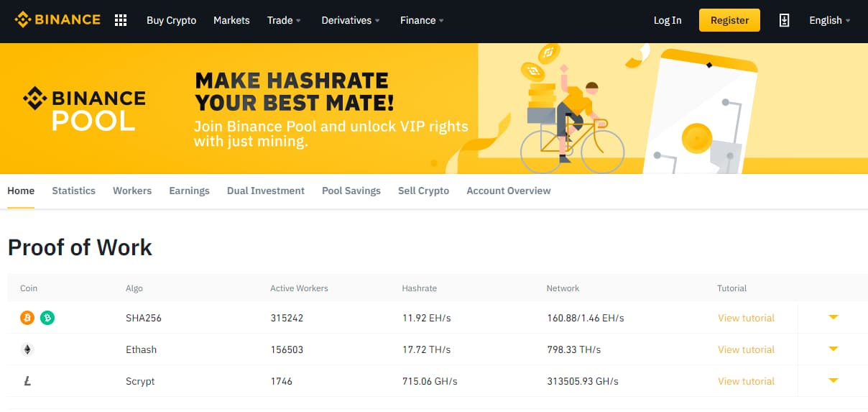Open View tutorial for Ethash
Screen dimensions: 868x412
pyautogui.click(x=746, y=349)
